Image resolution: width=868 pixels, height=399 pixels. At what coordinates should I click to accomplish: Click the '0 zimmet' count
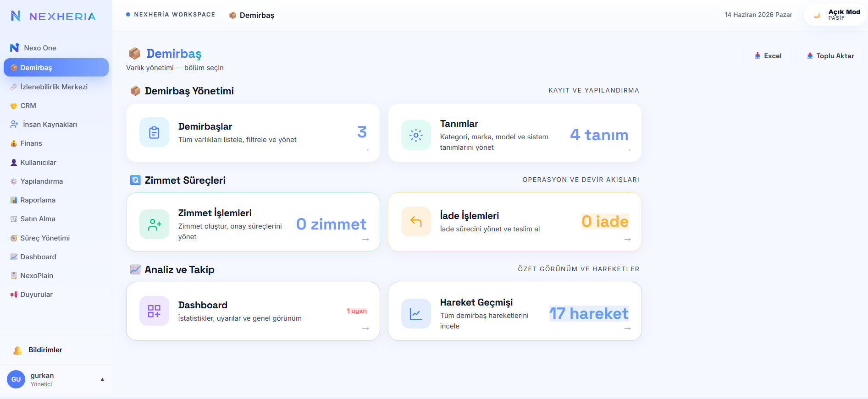(331, 224)
